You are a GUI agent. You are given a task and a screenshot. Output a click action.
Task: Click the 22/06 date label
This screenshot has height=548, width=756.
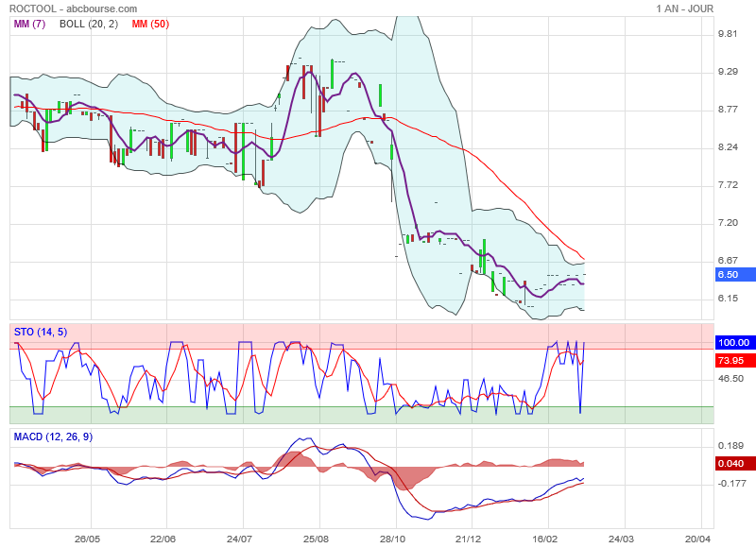click(x=163, y=539)
